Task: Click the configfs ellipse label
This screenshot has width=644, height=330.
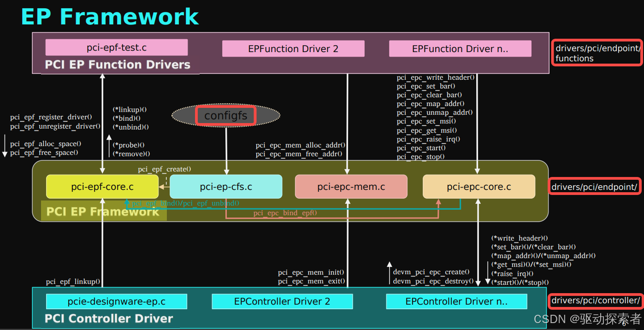Action: coord(226,115)
